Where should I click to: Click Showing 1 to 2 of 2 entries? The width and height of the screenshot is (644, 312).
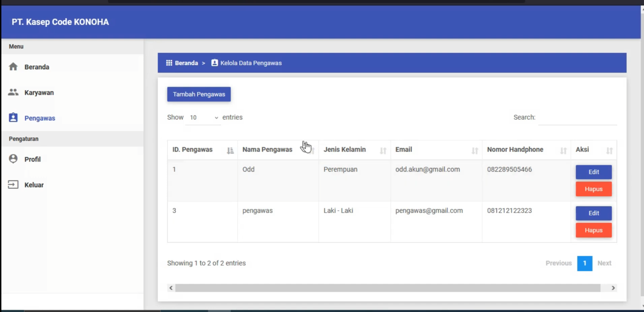[x=206, y=263]
